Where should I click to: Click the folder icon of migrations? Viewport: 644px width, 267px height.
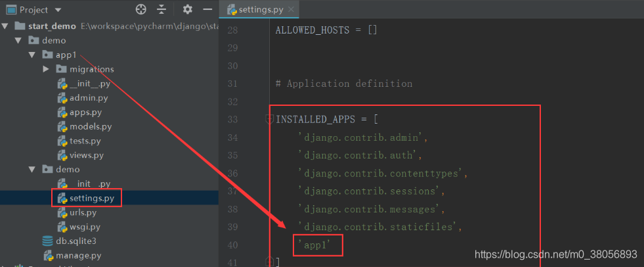point(62,68)
